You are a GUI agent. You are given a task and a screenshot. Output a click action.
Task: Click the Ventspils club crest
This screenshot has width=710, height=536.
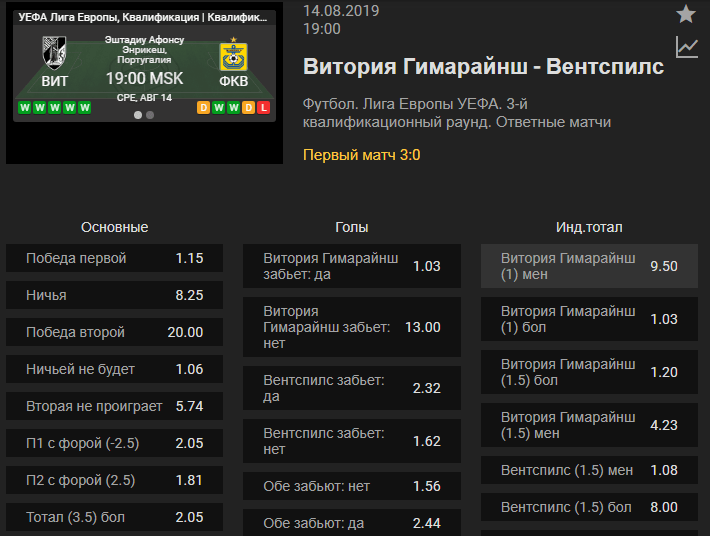tap(234, 55)
